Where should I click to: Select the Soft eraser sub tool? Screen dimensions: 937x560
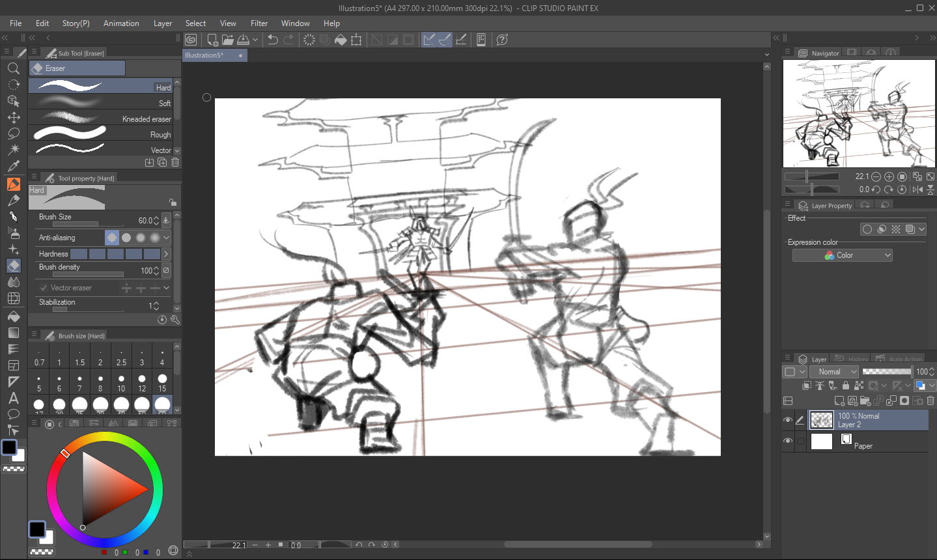click(101, 102)
